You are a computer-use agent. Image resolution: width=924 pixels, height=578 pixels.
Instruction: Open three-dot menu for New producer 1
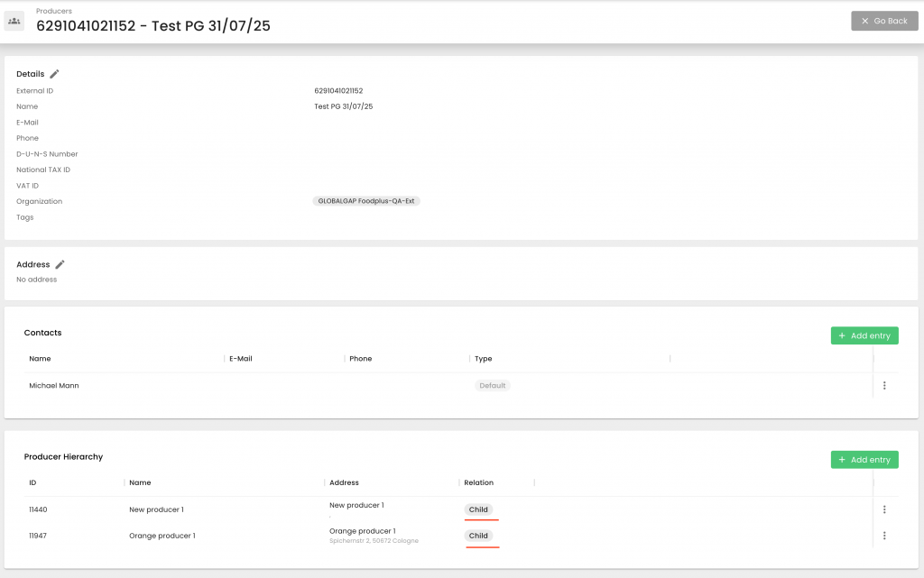pyautogui.click(x=883, y=509)
